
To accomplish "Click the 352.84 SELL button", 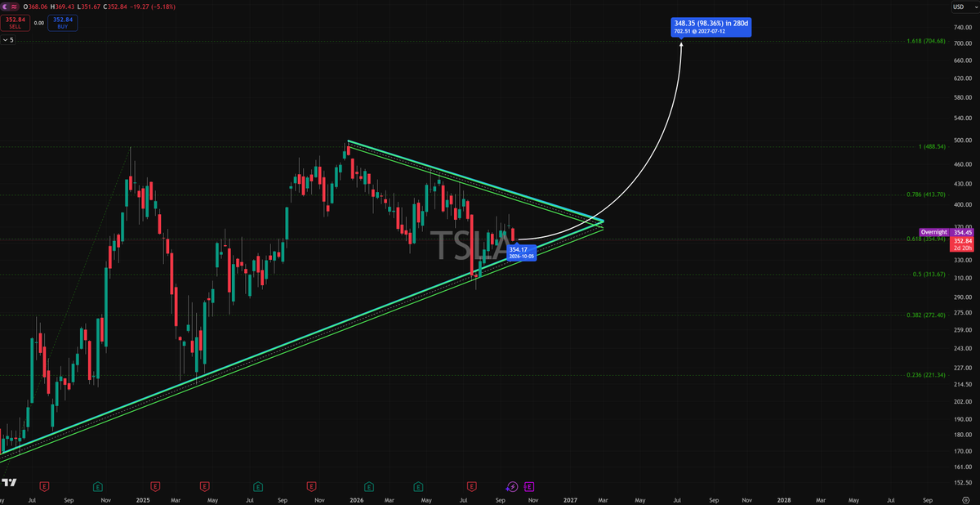I will pyautogui.click(x=15, y=23).
